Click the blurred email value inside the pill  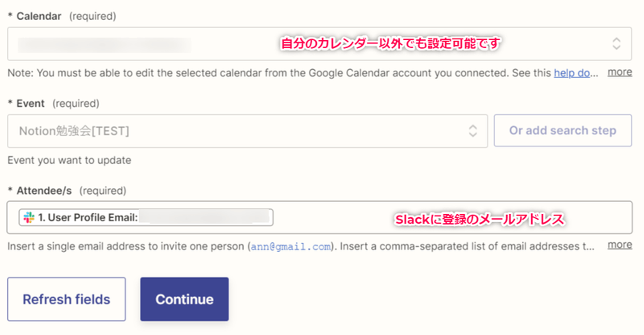tap(204, 218)
